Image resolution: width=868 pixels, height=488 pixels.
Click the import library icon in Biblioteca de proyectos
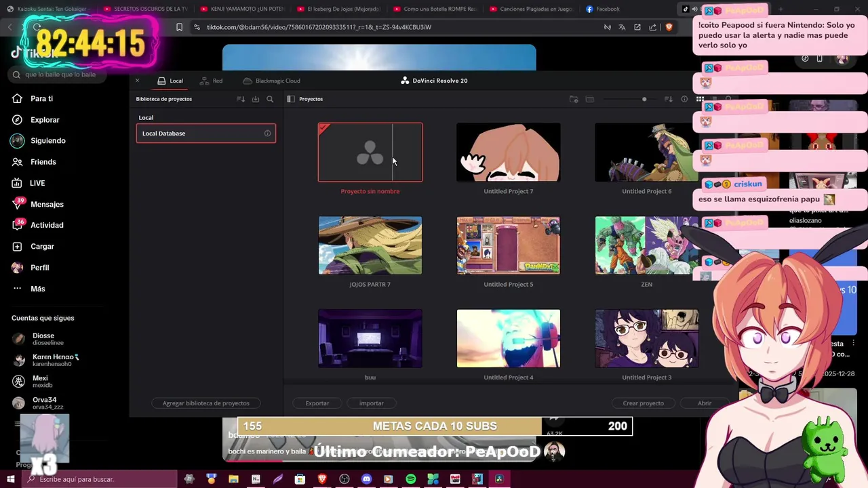[256, 99]
